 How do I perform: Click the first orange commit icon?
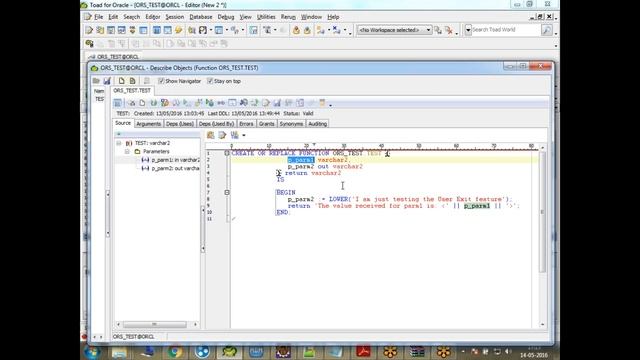pos(296,30)
